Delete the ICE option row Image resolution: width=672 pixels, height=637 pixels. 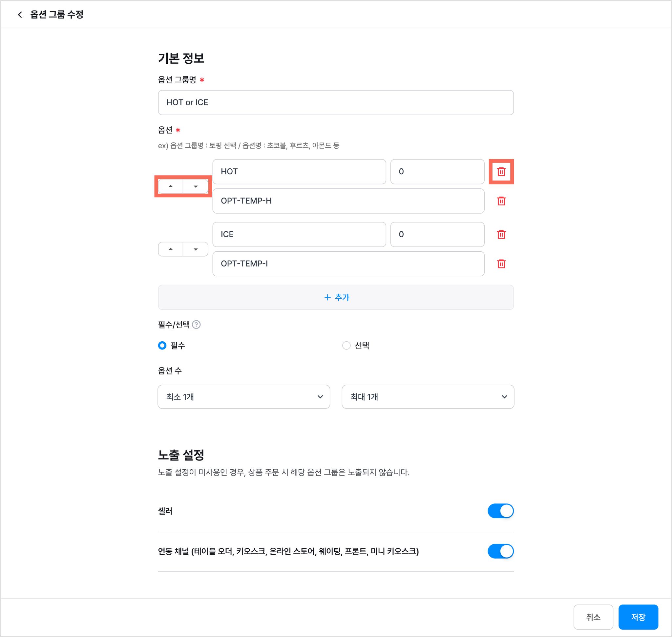click(501, 235)
